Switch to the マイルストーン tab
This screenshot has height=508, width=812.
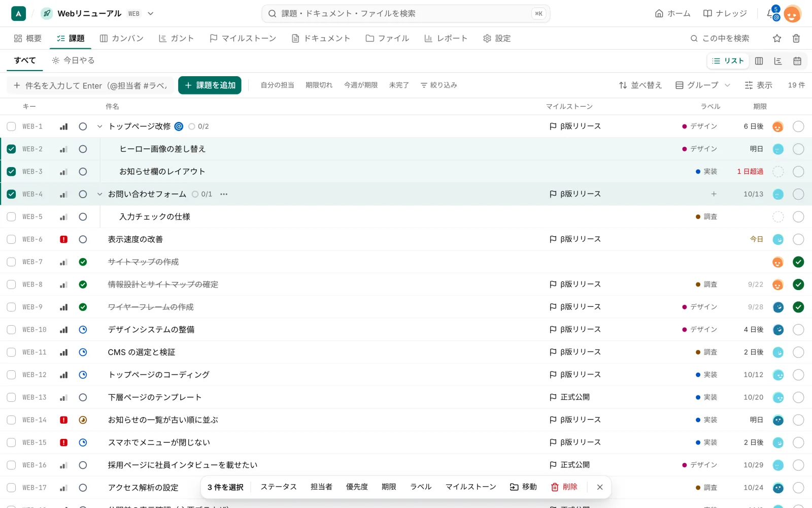[243, 38]
